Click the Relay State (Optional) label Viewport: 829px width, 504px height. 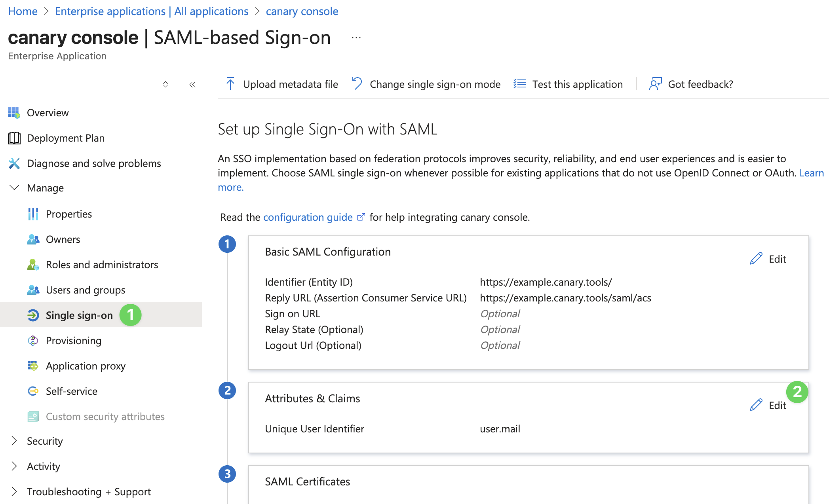[x=314, y=330]
